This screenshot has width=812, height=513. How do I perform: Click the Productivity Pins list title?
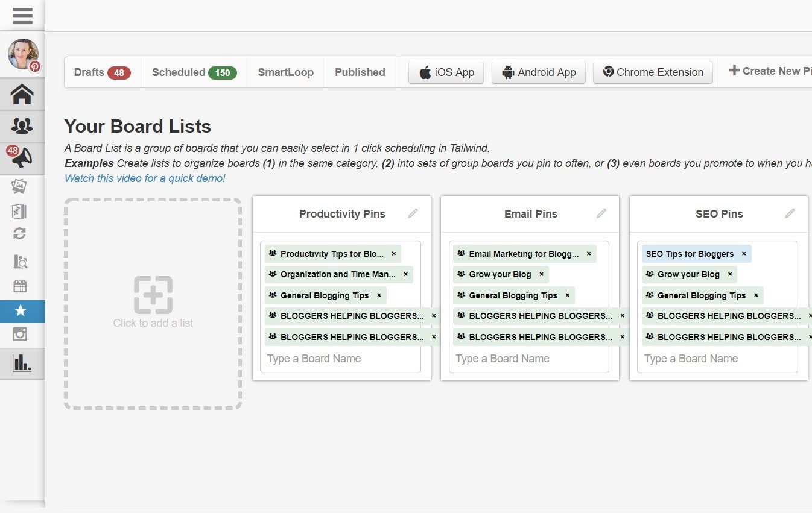coord(342,214)
